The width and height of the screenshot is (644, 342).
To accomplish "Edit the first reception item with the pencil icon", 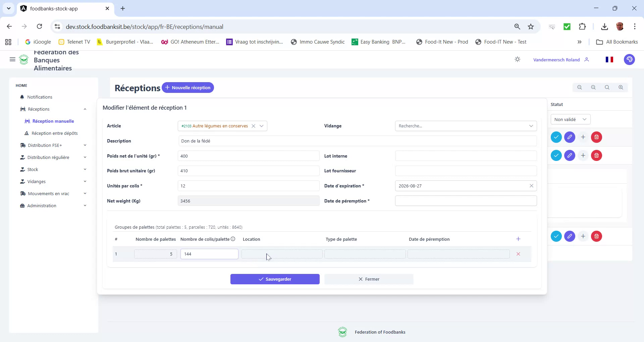I will point(570,137).
